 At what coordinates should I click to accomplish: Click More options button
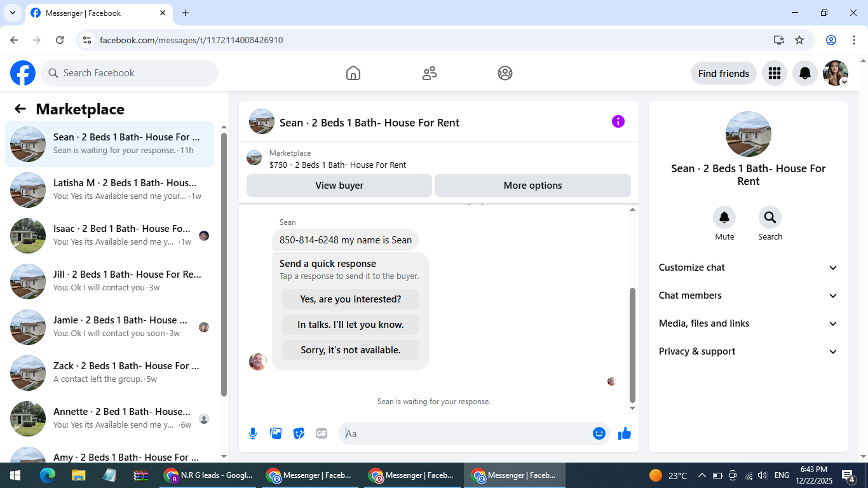pos(532,186)
